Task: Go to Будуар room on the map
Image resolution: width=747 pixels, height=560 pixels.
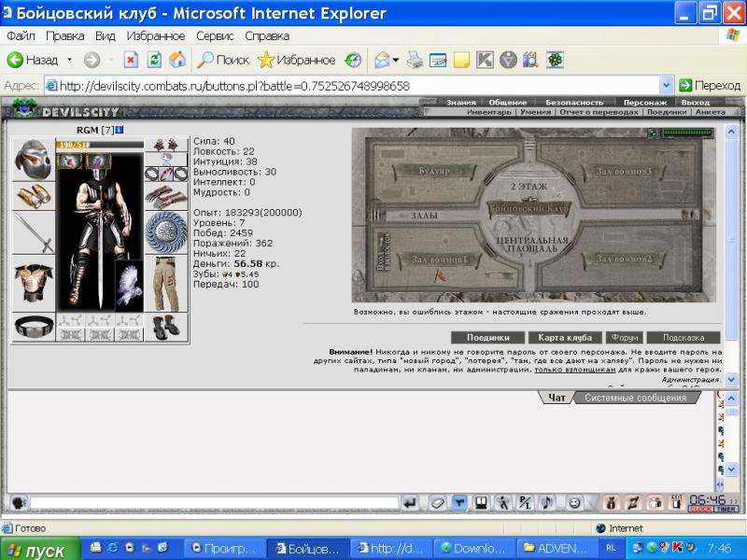Action: pos(434,171)
